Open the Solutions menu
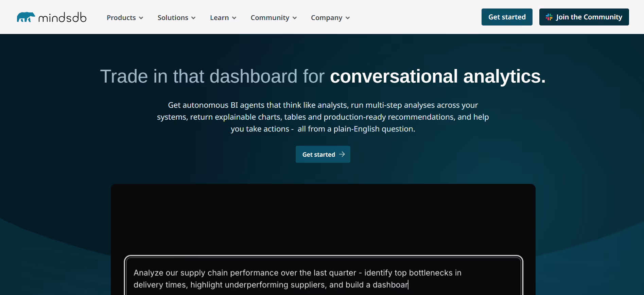 pos(177,18)
